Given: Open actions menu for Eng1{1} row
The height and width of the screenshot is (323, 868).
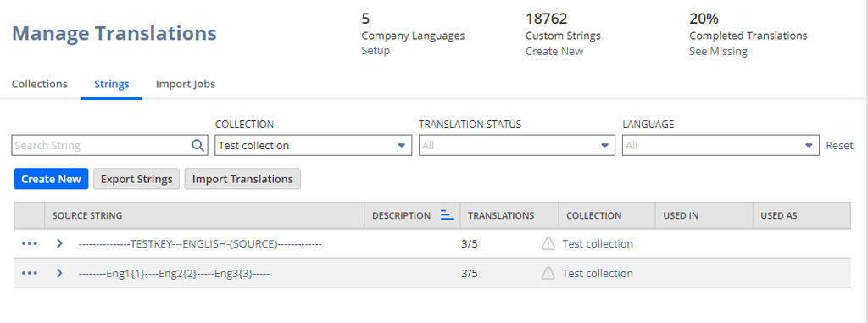Looking at the screenshot, I should (x=30, y=273).
